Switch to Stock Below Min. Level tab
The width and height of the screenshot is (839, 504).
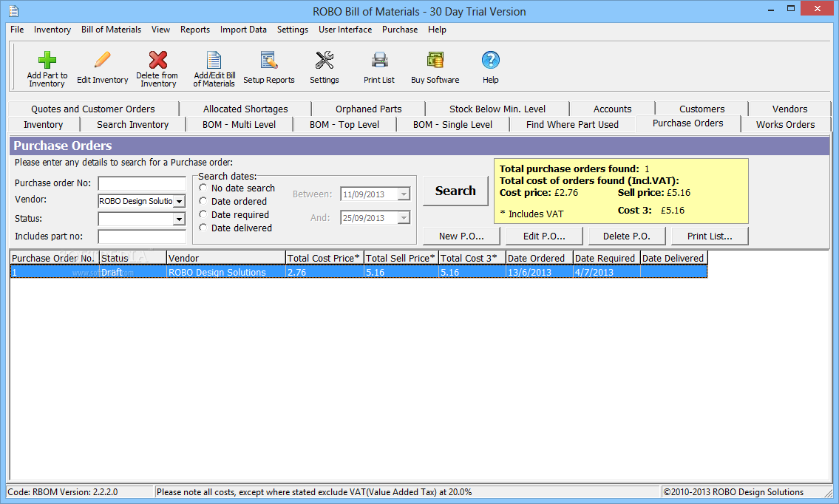click(497, 109)
